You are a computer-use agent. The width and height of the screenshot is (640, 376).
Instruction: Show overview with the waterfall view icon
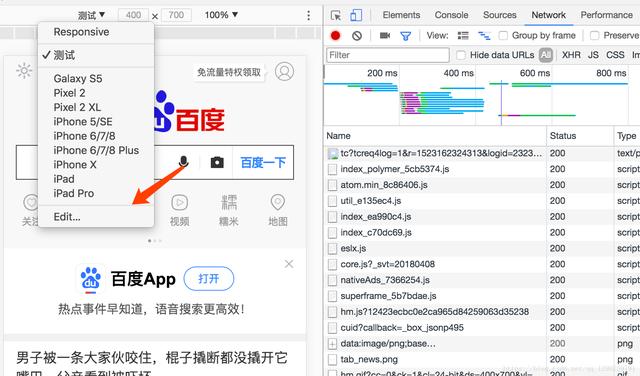[484, 36]
